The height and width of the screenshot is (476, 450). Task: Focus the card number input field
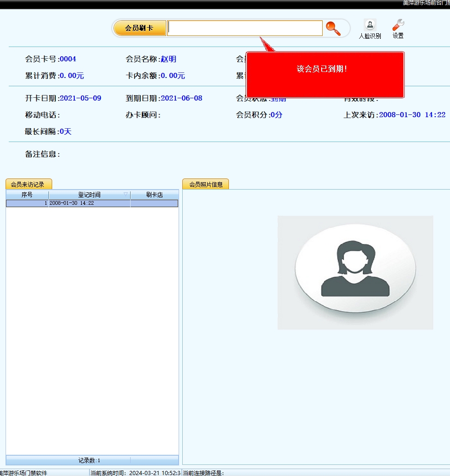click(x=245, y=28)
